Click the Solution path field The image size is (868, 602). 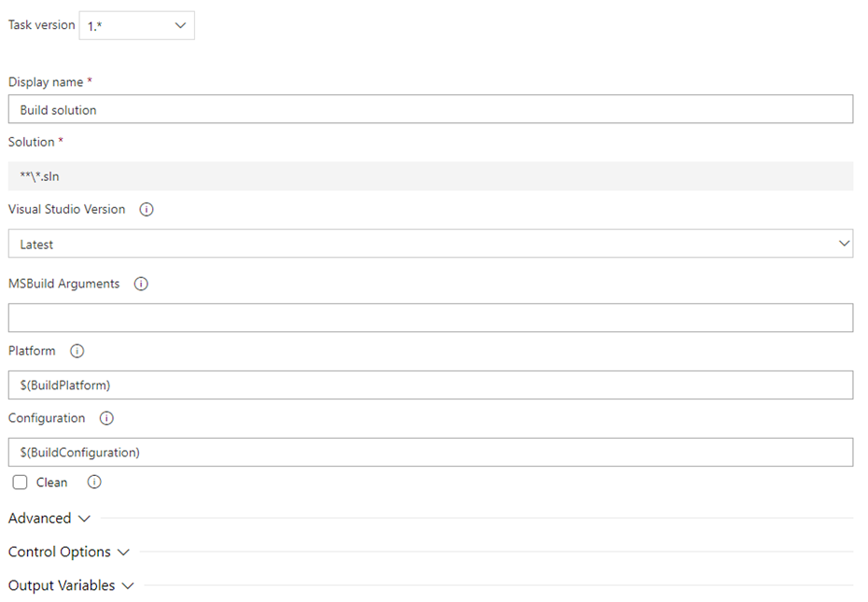click(430, 175)
